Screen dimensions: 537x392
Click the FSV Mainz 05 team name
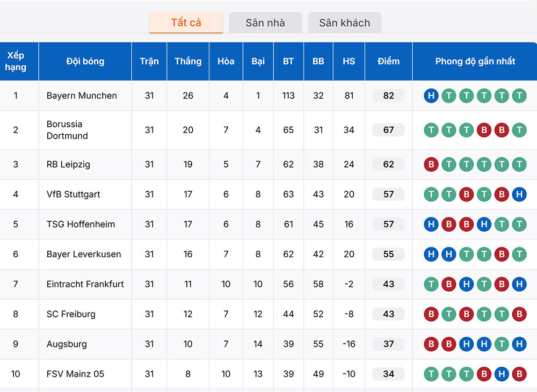point(75,374)
